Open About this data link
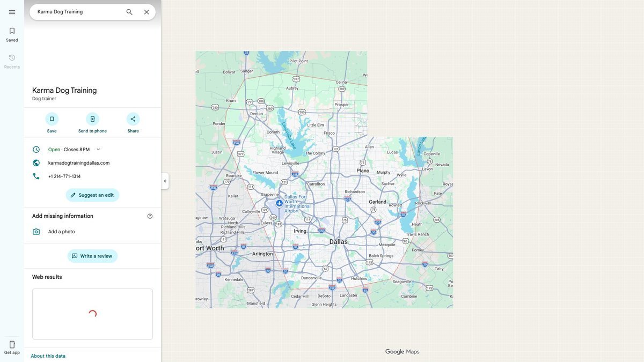Screen dimensions: 644x362 pyautogui.click(x=48, y=356)
